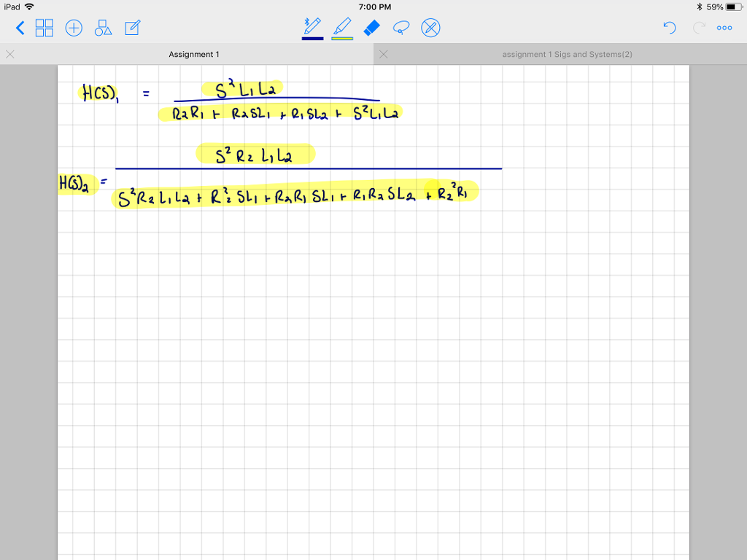Screen dimensions: 747x560
Task: Open the assignment 1 Sigs and Systems(2) tab
Action: tap(567, 53)
